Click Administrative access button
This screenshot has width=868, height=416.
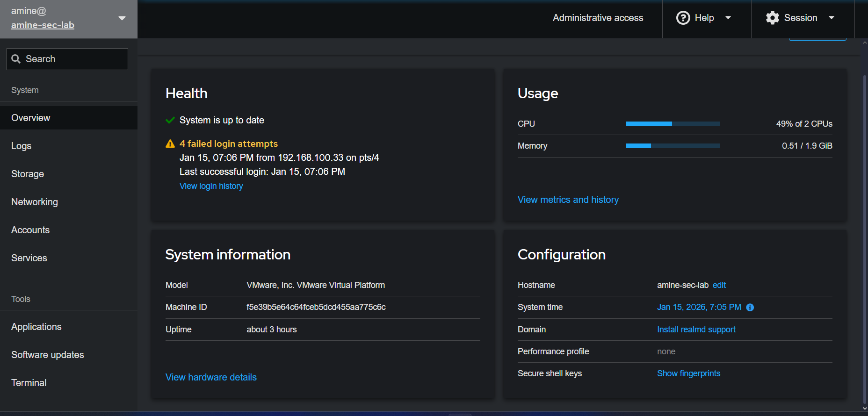coord(598,18)
